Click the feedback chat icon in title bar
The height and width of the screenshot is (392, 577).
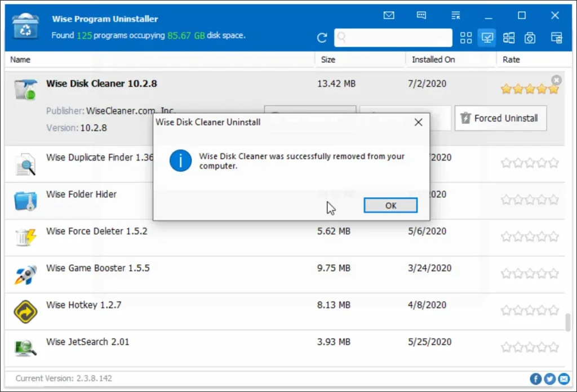click(421, 15)
